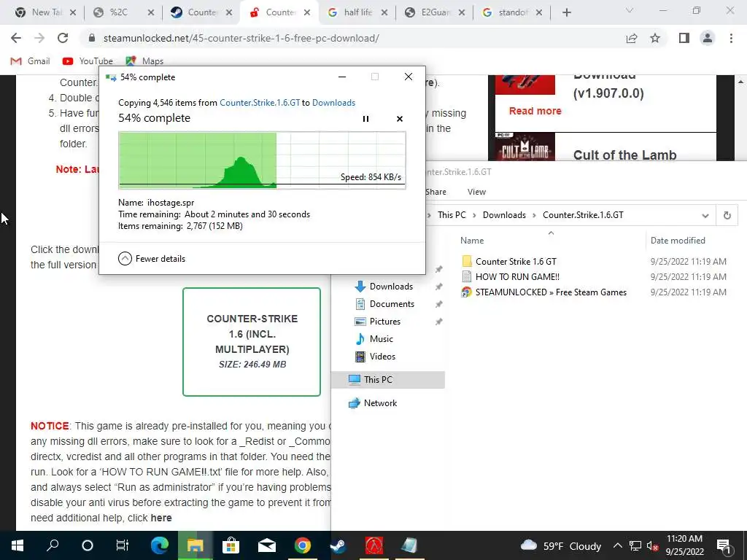Open the notification center
The height and width of the screenshot is (560, 747).
pos(724,545)
